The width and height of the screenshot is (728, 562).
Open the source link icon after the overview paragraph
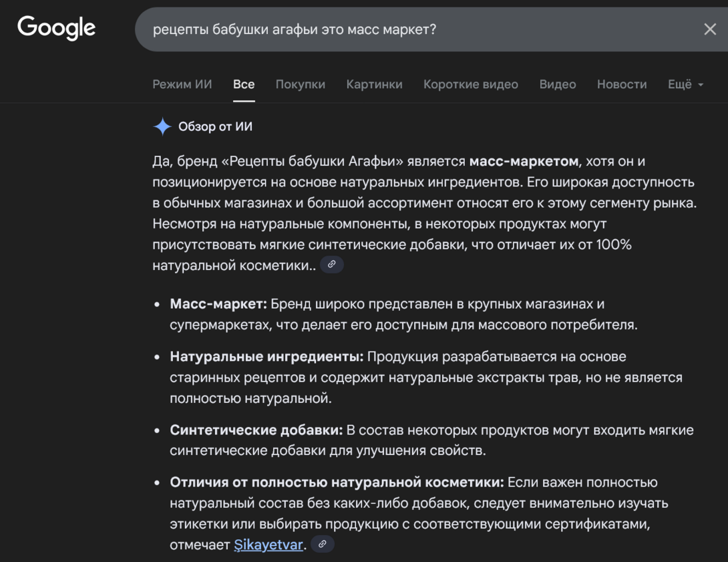pyautogui.click(x=331, y=265)
